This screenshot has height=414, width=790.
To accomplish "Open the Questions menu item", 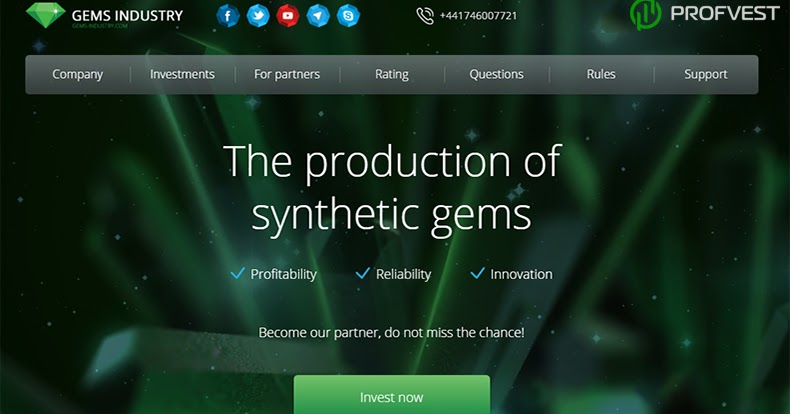I will click(x=496, y=75).
